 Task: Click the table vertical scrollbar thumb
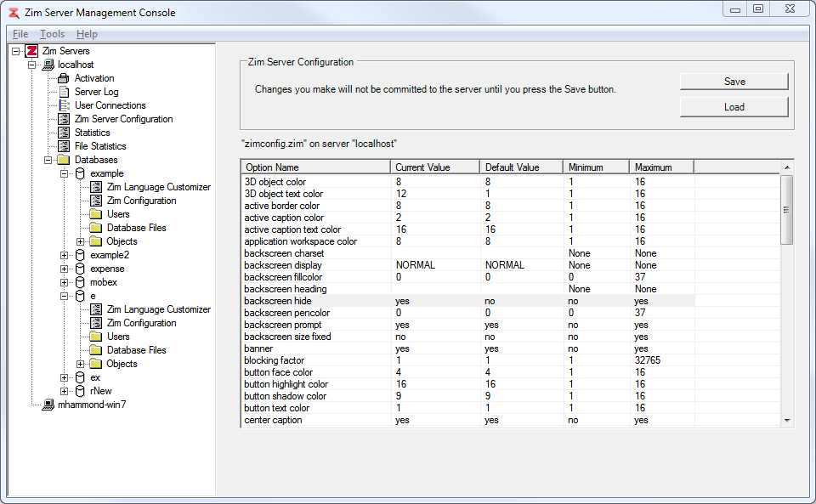click(787, 210)
